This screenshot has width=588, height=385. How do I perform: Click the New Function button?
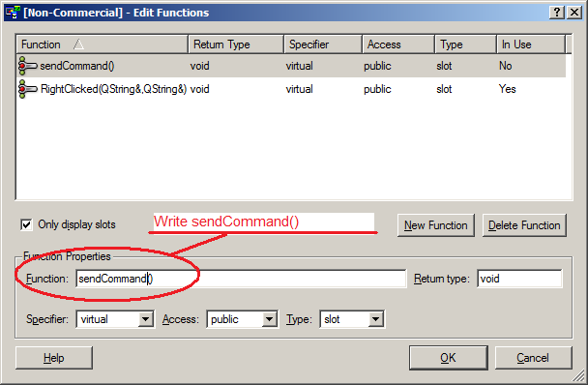pos(436,225)
